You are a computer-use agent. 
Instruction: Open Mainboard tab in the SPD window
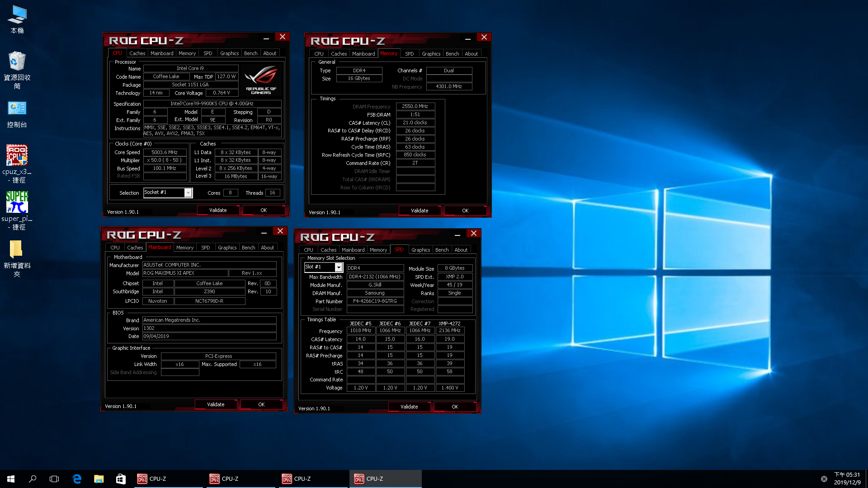[x=353, y=250]
